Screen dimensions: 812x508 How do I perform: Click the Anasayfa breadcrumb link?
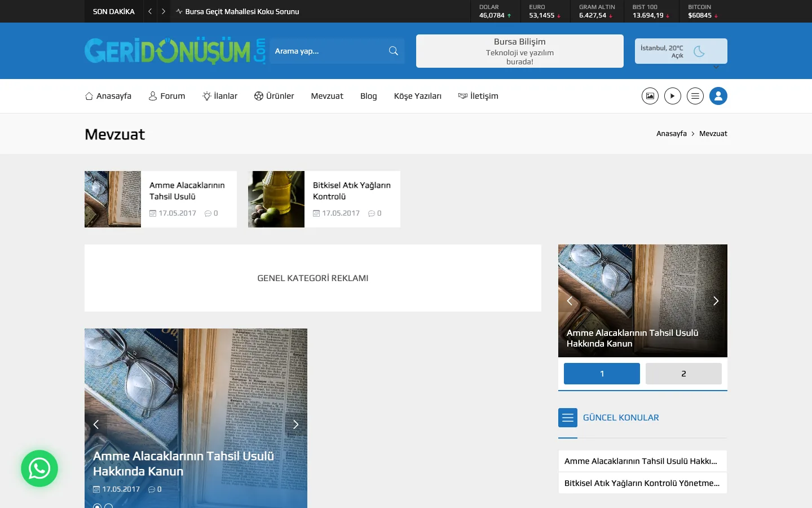click(x=672, y=134)
